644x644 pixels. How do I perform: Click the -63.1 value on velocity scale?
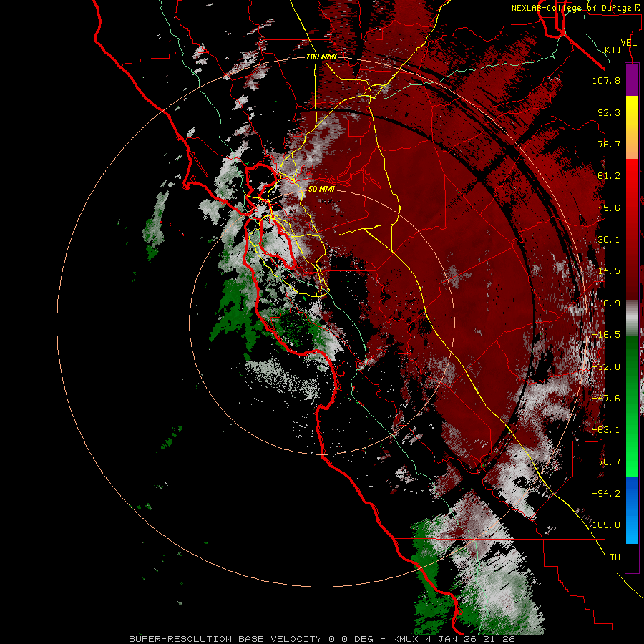[x=606, y=430]
